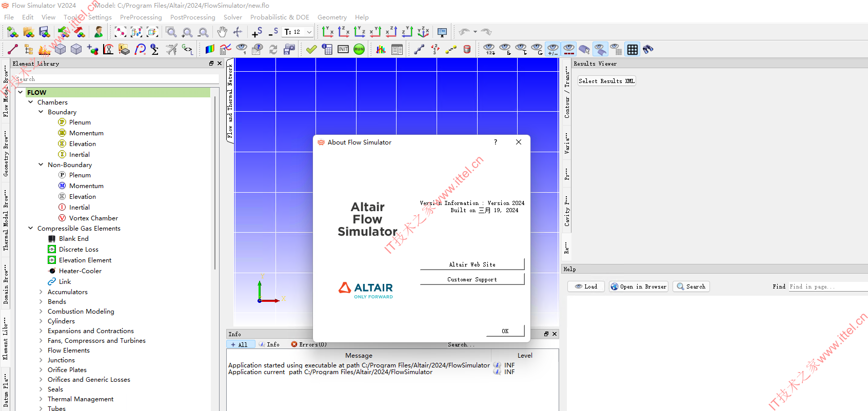Click the Load button in Help
The height and width of the screenshot is (411, 868).
point(586,286)
